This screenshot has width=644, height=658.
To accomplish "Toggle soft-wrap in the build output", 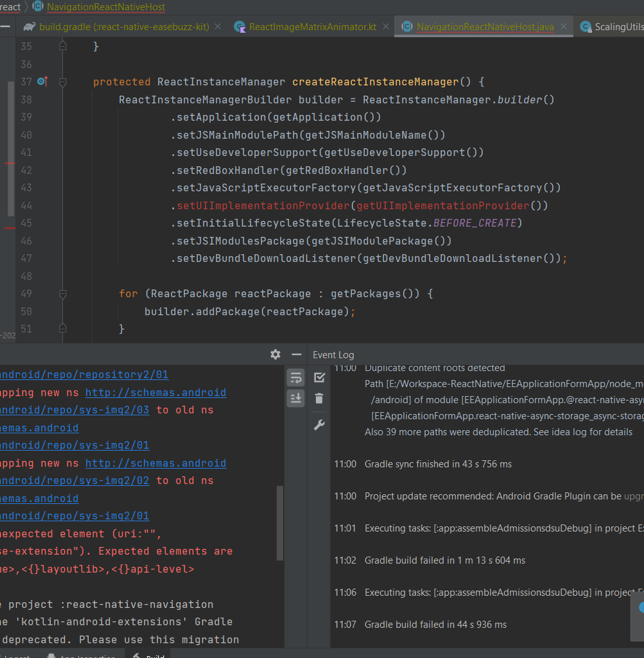I will 295,377.
